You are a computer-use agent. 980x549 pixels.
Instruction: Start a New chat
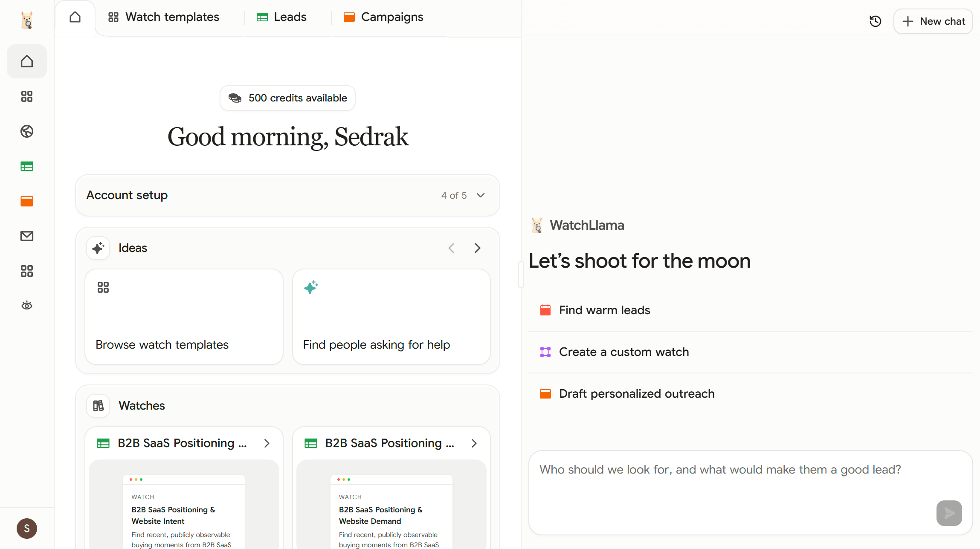click(933, 21)
